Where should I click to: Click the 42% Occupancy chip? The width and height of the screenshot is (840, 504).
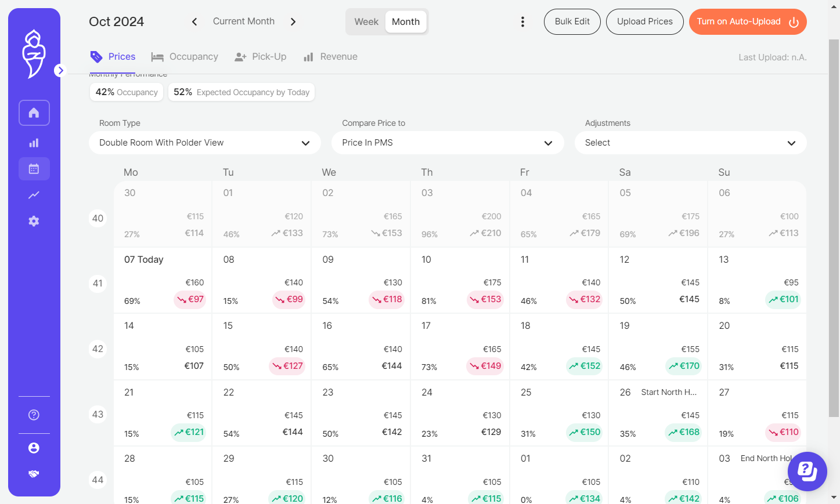click(x=127, y=92)
